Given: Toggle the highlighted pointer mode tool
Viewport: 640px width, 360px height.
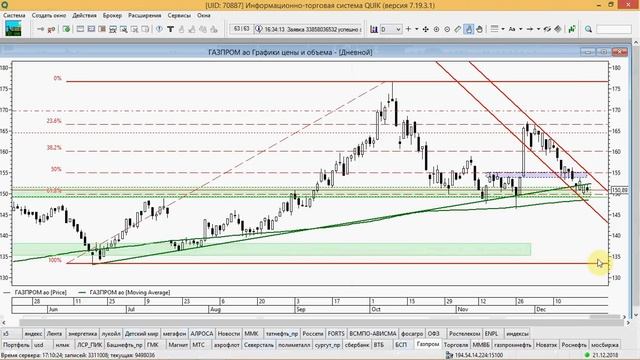Looking at the screenshot, I should pos(469,29).
